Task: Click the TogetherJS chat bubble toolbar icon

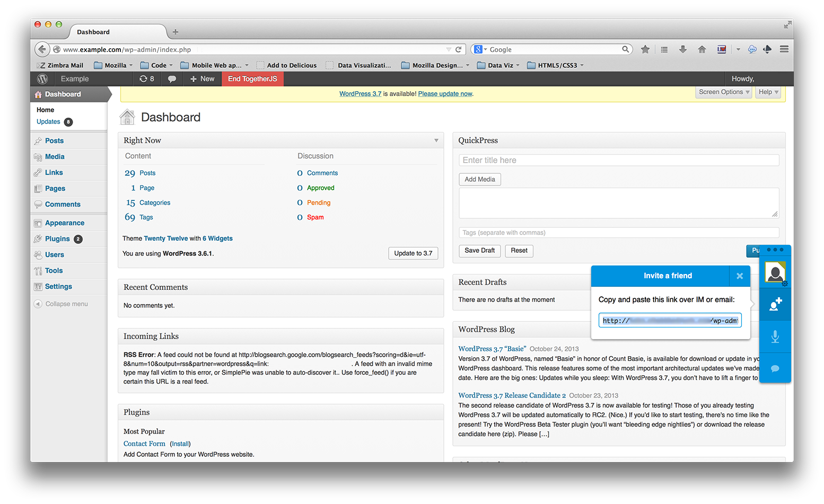Action: (752, 49)
